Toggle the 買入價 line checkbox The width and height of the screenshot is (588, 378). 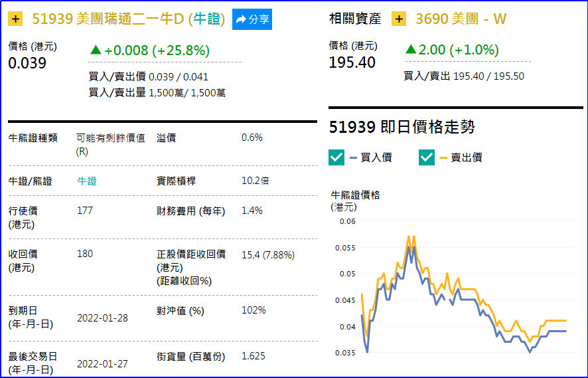click(336, 157)
